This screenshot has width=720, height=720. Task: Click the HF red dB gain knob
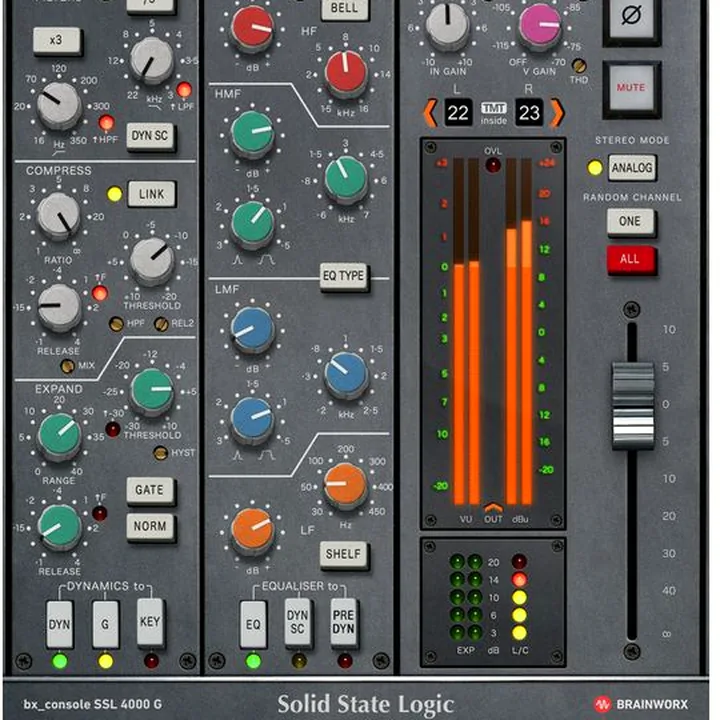253,28
